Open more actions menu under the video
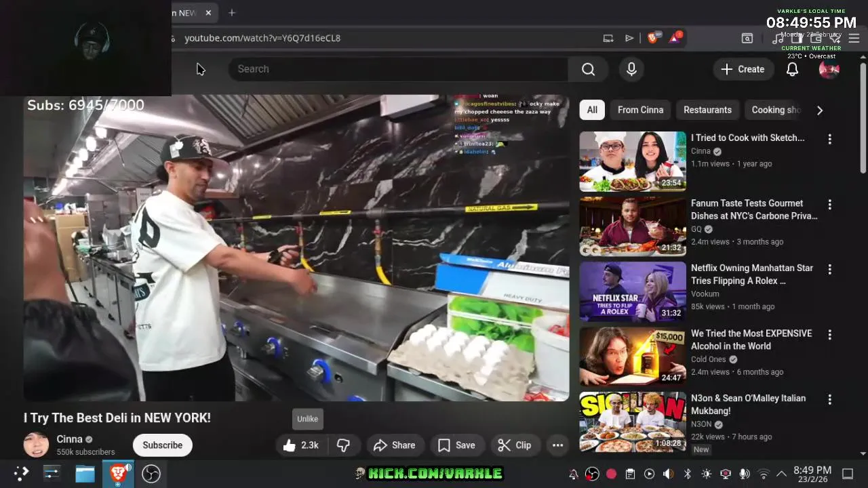 [557, 445]
